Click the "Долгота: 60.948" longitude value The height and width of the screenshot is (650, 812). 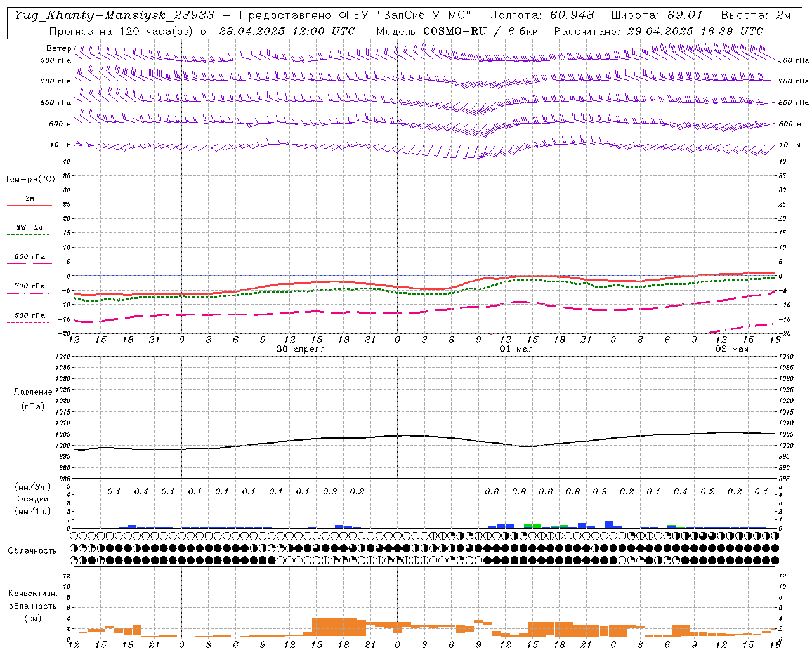[542, 15]
